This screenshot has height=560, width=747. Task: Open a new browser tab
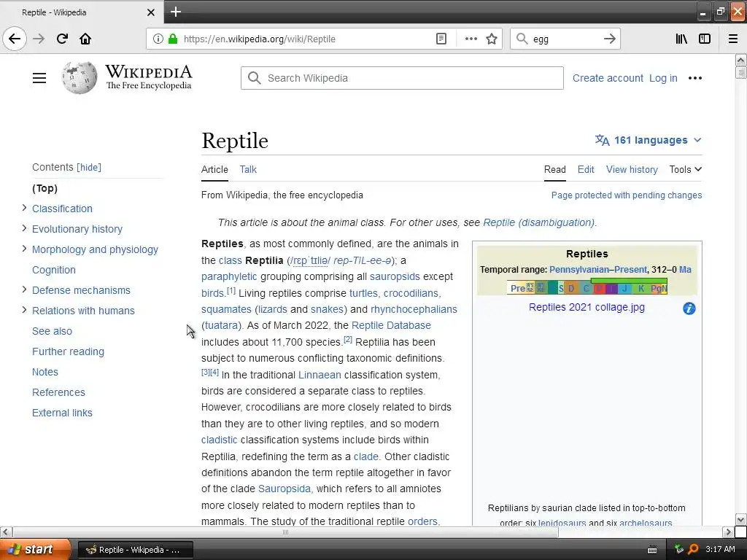pyautogui.click(x=176, y=12)
